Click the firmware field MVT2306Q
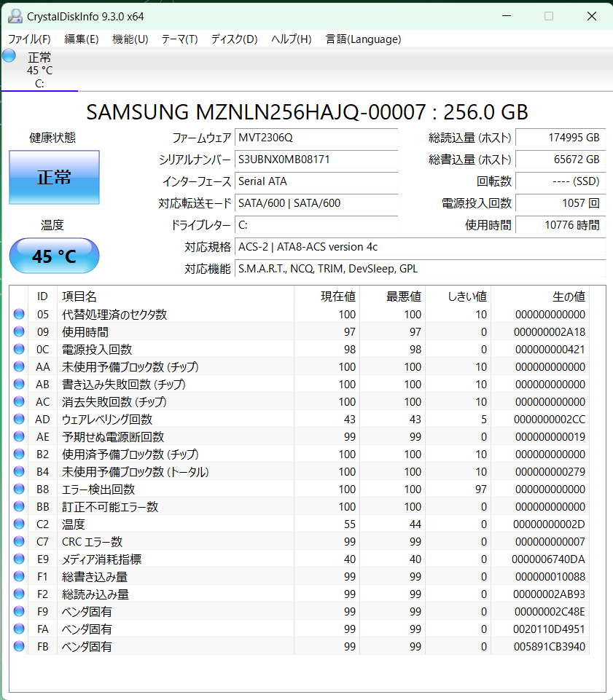This screenshot has height=700, width=613. pos(316,138)
